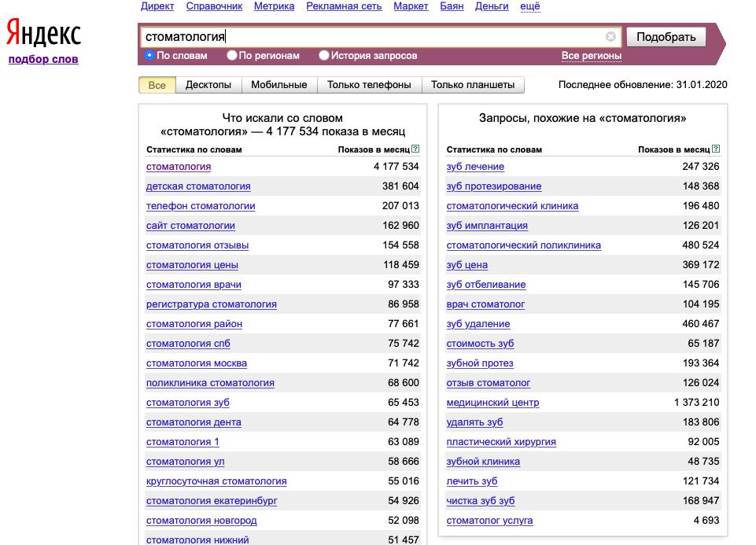The height and width of the screenshot is (545, 756).
Task: Expand the 'ещё' services menu
Action: pos(530,6)
